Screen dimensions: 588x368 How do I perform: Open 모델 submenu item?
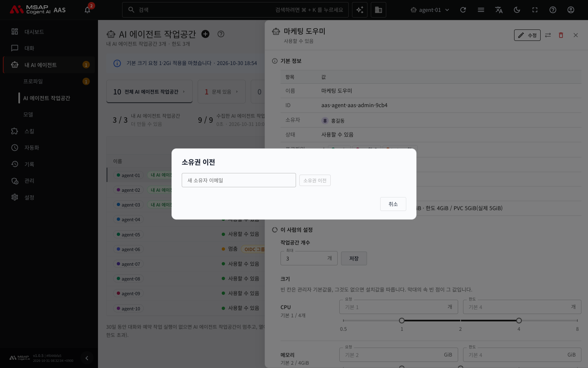49,114
